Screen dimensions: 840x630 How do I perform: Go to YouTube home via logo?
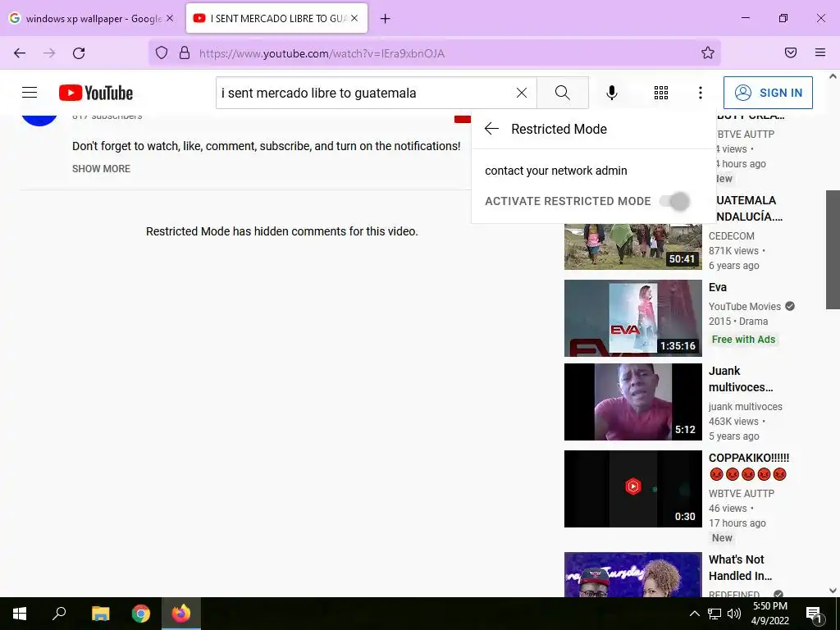point(96,93)
